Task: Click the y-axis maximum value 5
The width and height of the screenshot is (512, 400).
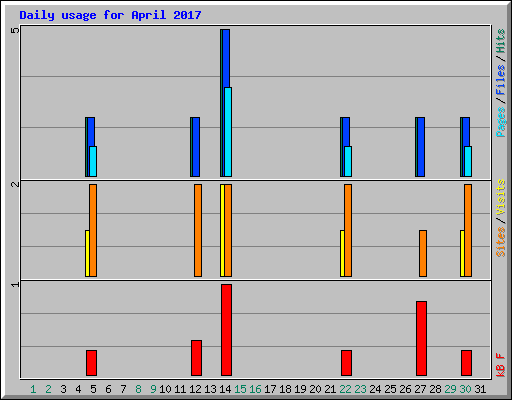Action: coord(15,30)
